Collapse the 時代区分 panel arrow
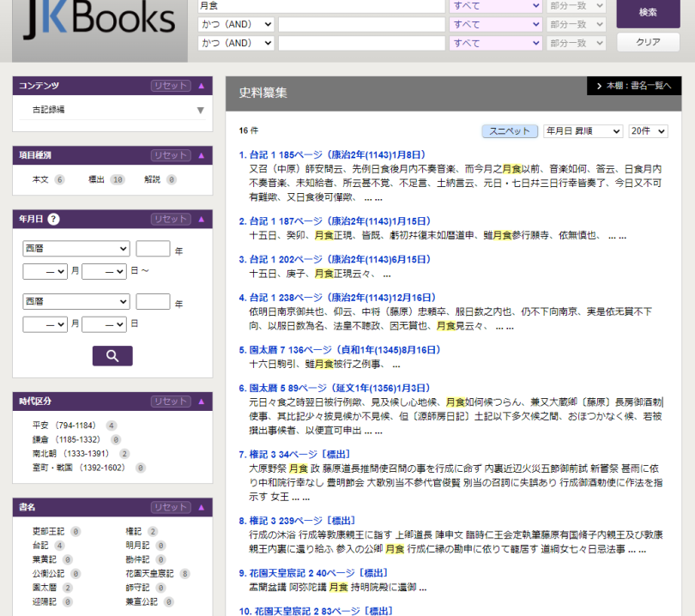This screenshot has height=616, width=695. pos(202,401)
